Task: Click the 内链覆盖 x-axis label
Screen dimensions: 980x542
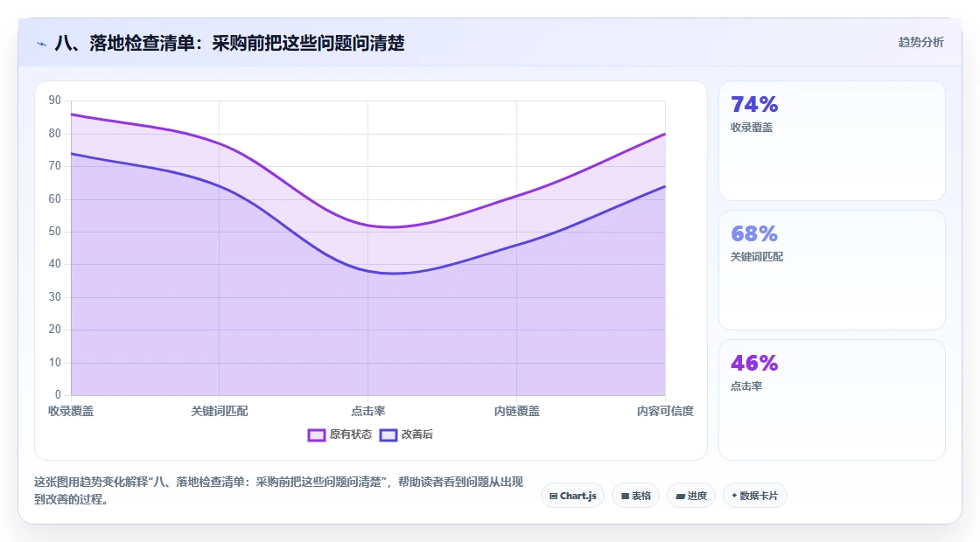Action: [x=517, y=411]
